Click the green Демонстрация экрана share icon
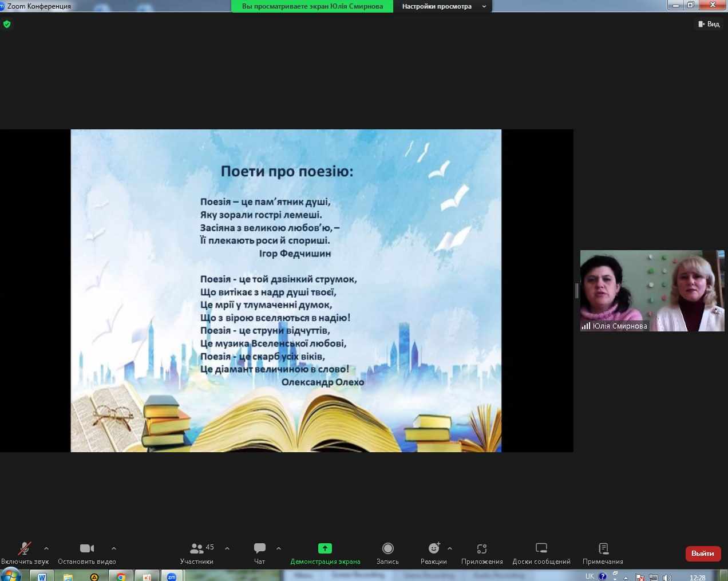728x581 pixels. click(325, 548)
